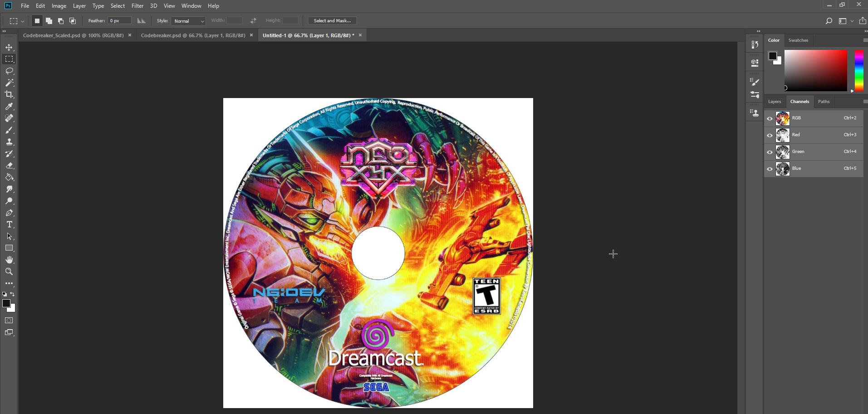The width and height of the screenshot is (868, 414).
Task: Open the Color panel flyout menu
Action: (x=865, y=40)
